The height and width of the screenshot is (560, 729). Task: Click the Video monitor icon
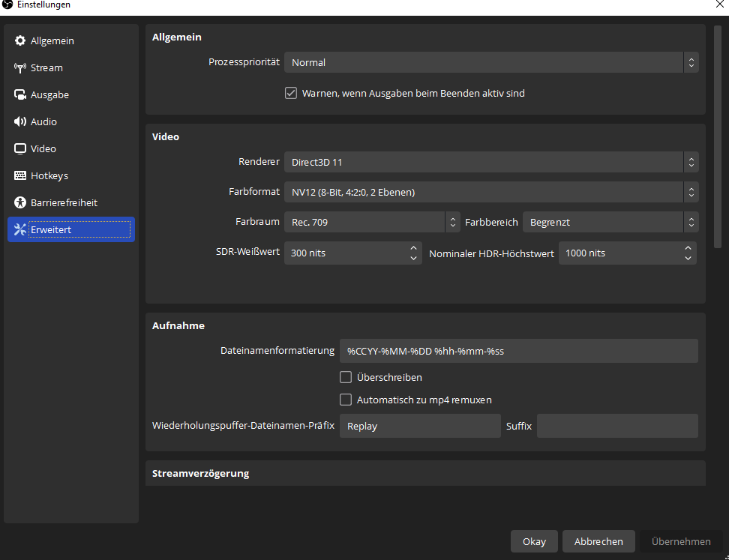tap(20, 148)
